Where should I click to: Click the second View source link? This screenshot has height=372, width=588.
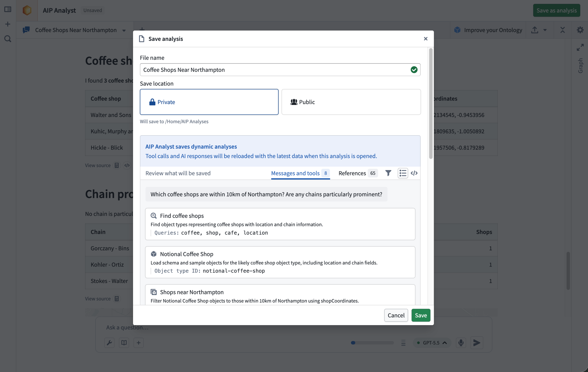pyautogui.click(x=98, y=299)
